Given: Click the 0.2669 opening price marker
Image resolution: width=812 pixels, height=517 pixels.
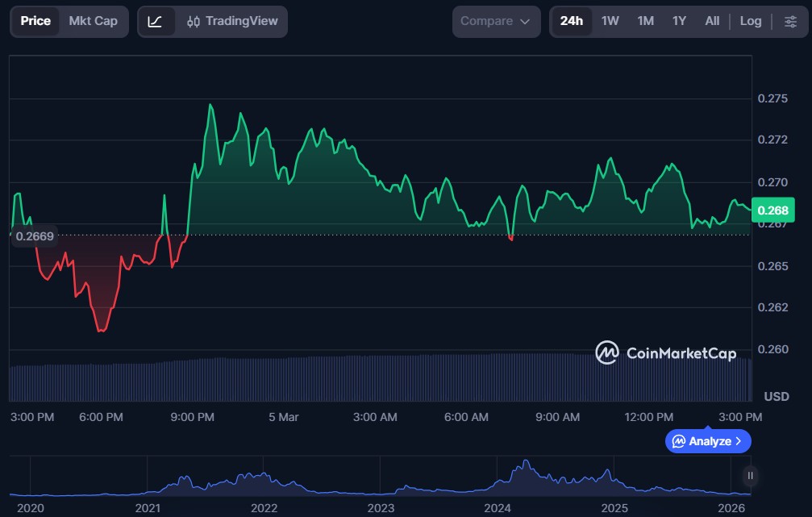Looking at the screenshot, I should click(35, 236).
